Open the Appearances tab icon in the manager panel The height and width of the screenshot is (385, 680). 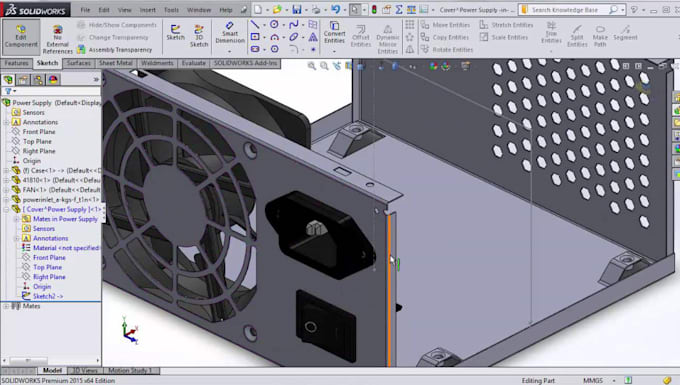pyautogui.click(x=53, y=80)
